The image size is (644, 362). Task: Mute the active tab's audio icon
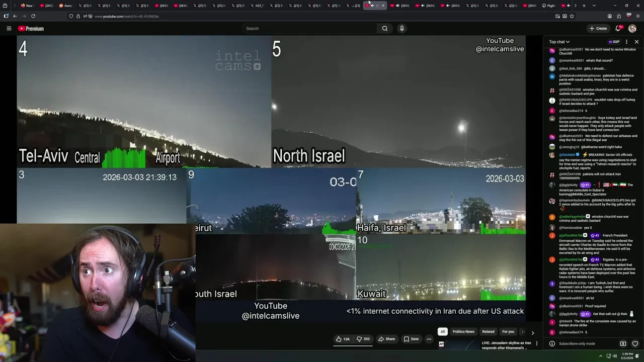click(x=372, y=6)
